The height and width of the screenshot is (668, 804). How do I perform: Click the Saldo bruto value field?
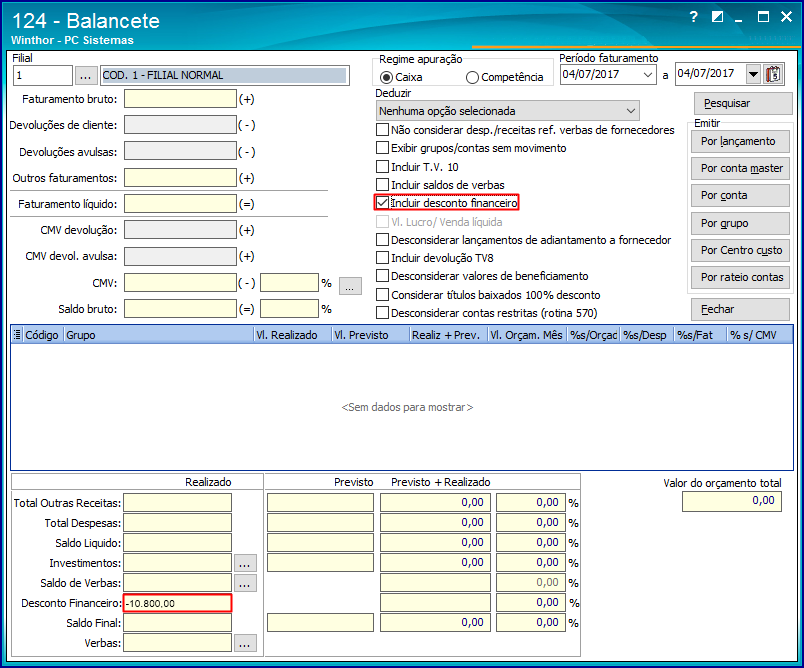tap(180, 309)
